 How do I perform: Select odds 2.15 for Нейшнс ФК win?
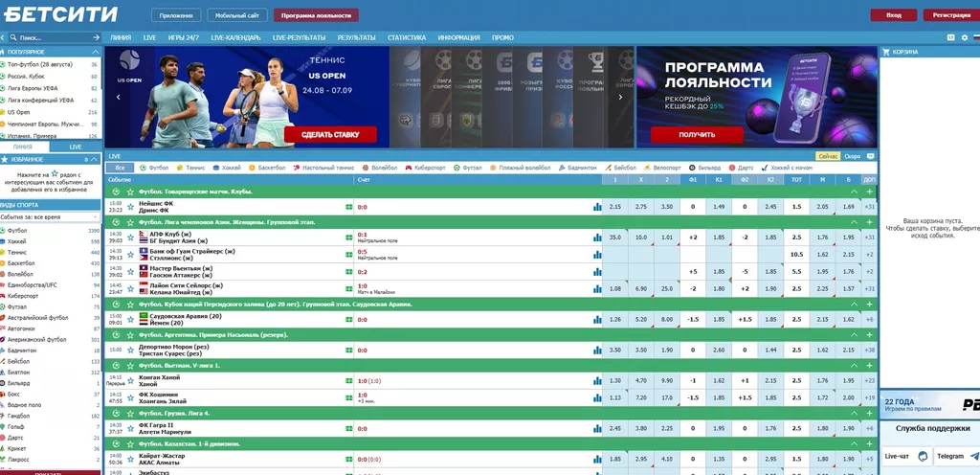[615, 207]
